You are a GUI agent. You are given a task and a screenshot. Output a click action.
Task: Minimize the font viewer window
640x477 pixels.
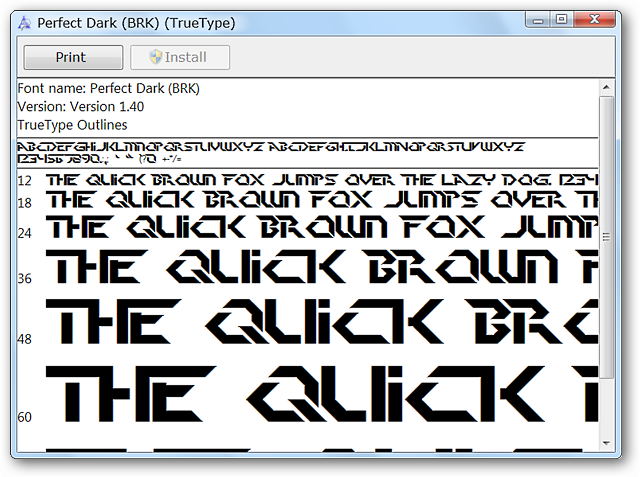click(538, 19)
